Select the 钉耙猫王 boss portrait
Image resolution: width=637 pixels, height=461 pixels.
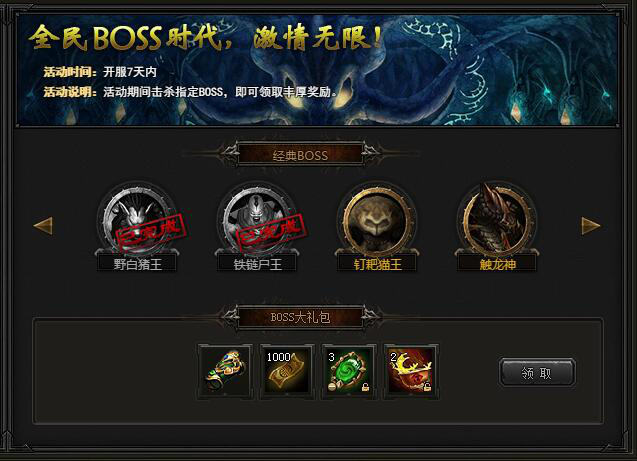(377, 221)
